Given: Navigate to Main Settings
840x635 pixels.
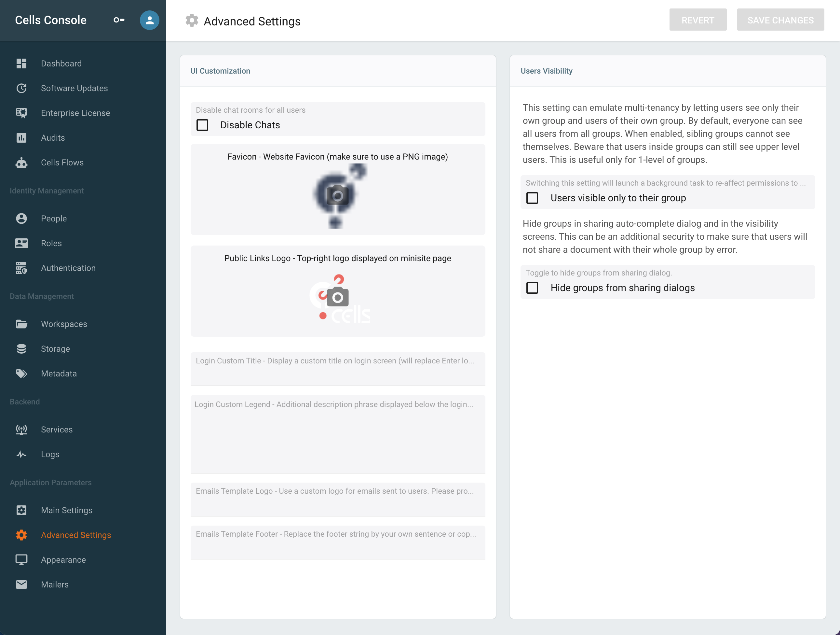Looking at the screenshot, I should click(x=66, y=510).
